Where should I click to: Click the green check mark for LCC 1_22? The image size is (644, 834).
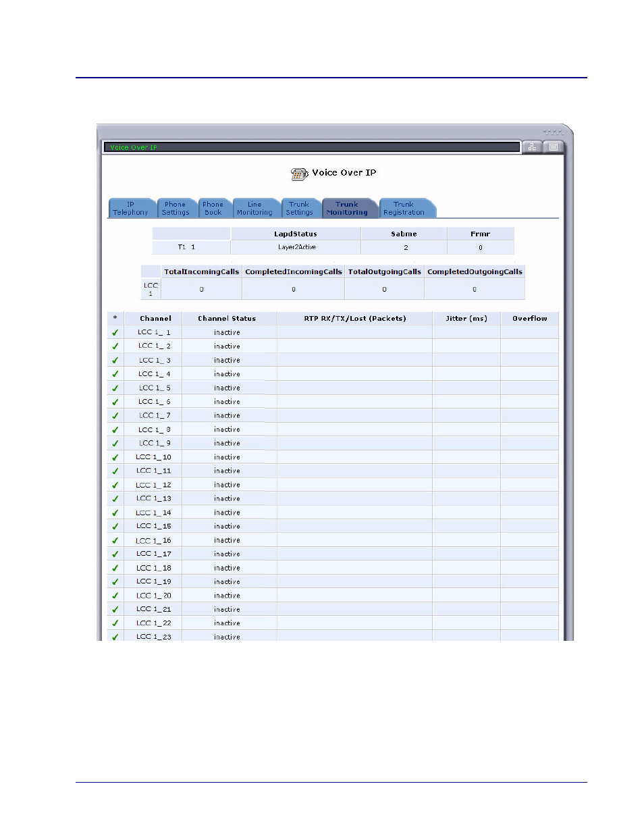[x=115, y=623]
